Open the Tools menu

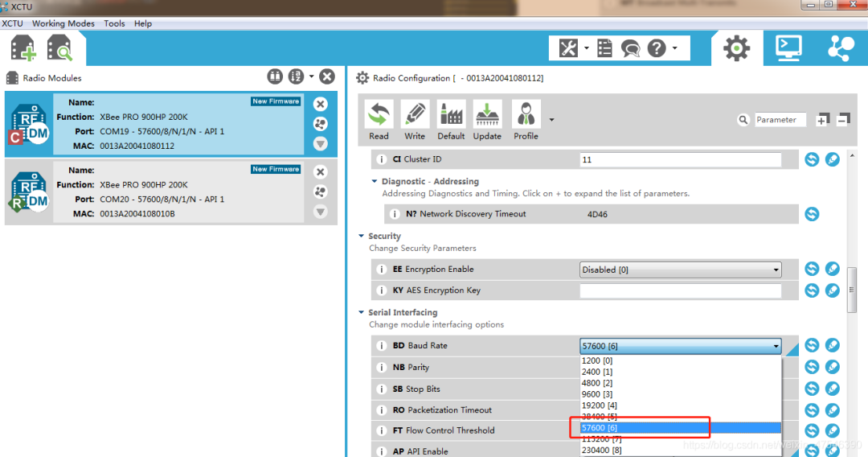pyautogui.click(x=114, y=23)
